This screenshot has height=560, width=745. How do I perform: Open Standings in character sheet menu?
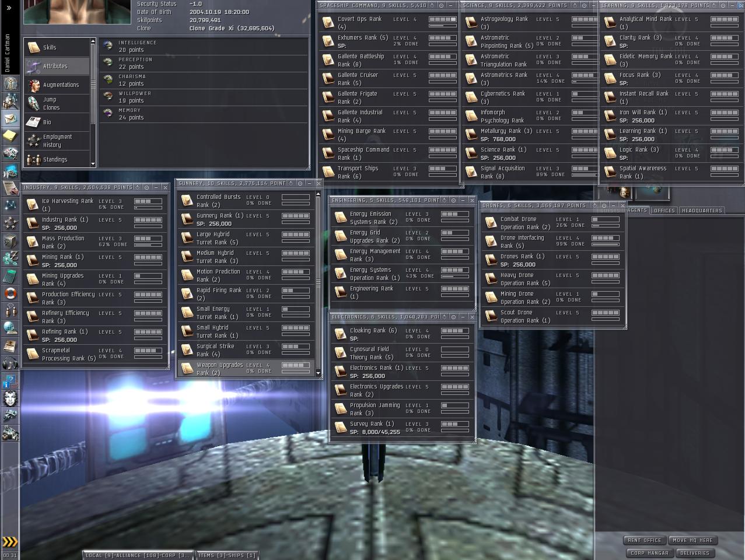tap(57, 159)
